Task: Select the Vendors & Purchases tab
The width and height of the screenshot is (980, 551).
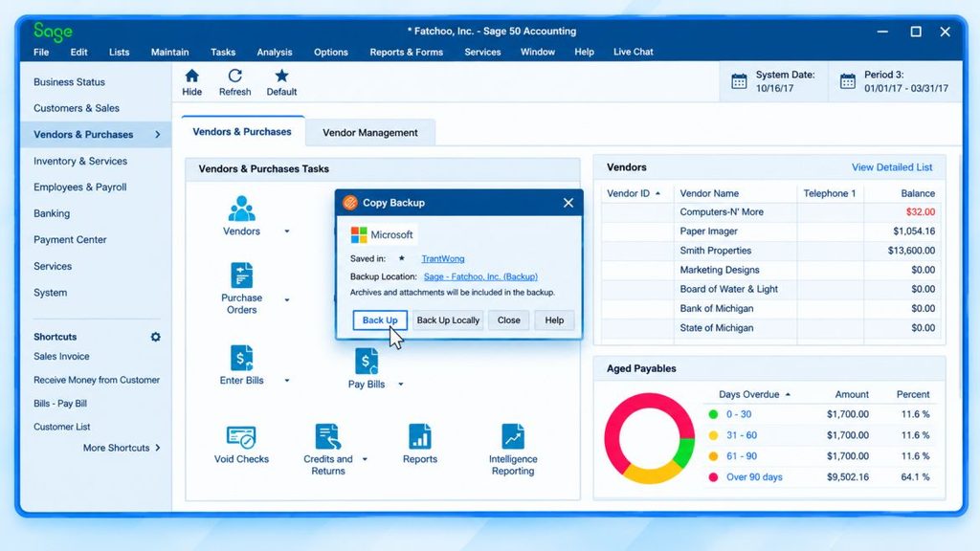Action: pos(242,132)
